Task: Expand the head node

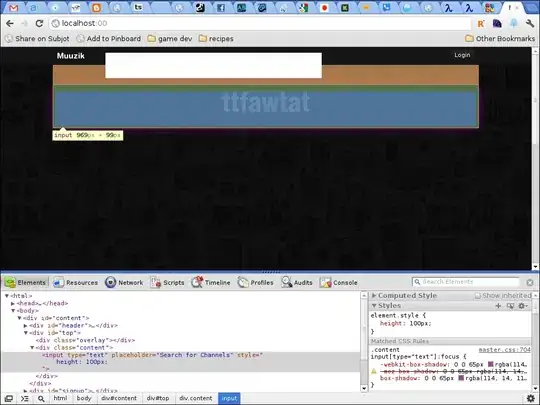Action: coord(13,303)
